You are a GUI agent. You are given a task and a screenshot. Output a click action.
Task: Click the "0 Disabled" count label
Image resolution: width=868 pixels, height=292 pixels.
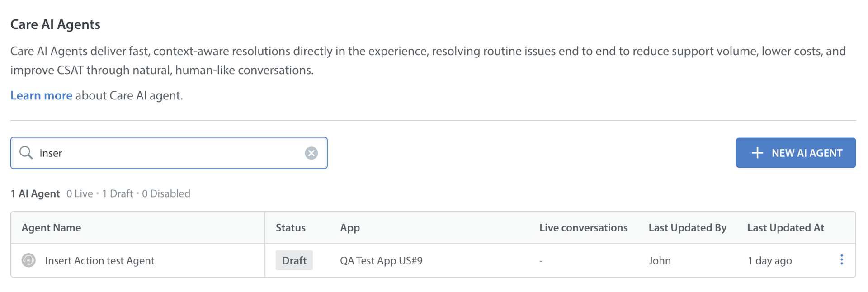pos(166,194)
